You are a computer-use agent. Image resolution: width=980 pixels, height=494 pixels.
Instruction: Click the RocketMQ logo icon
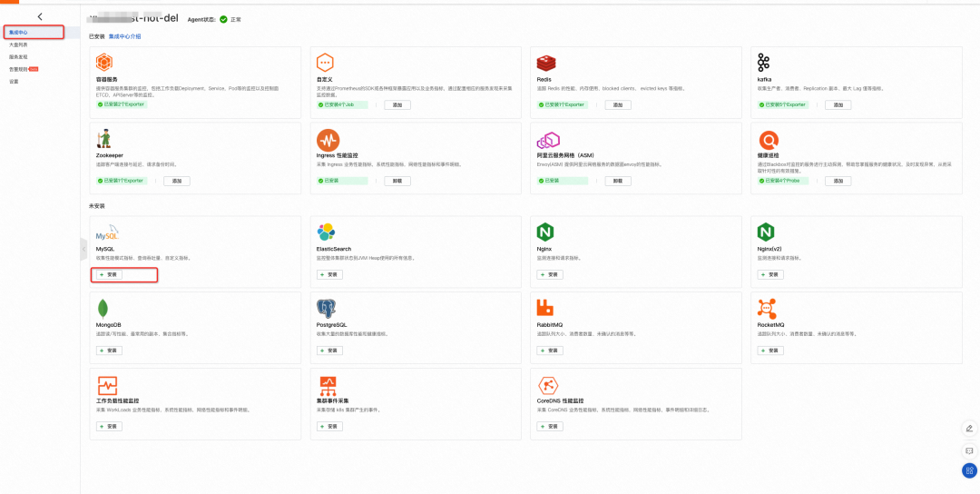(766, 308)
